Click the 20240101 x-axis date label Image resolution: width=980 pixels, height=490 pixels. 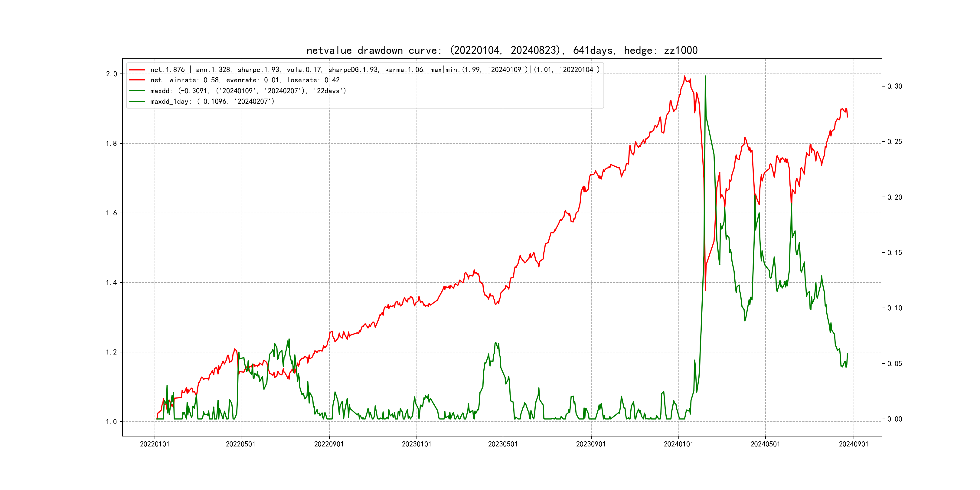tap(678, 444)
